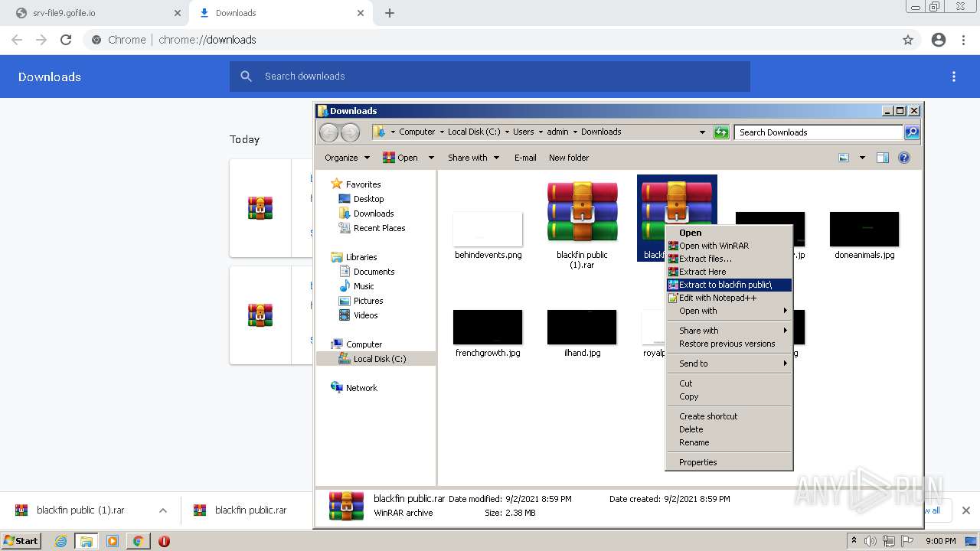The height and width of the screenshot is (551, 980).
Task: Click the Chrome icon in the taskbar
Action: pyautogui.click(x=139, y=541)
